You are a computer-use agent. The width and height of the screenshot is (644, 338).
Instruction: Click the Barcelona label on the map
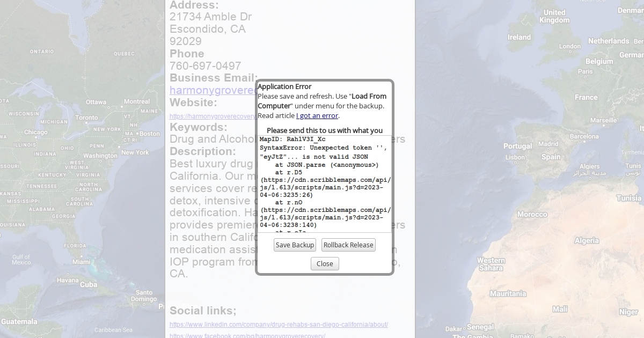point(584,136)
